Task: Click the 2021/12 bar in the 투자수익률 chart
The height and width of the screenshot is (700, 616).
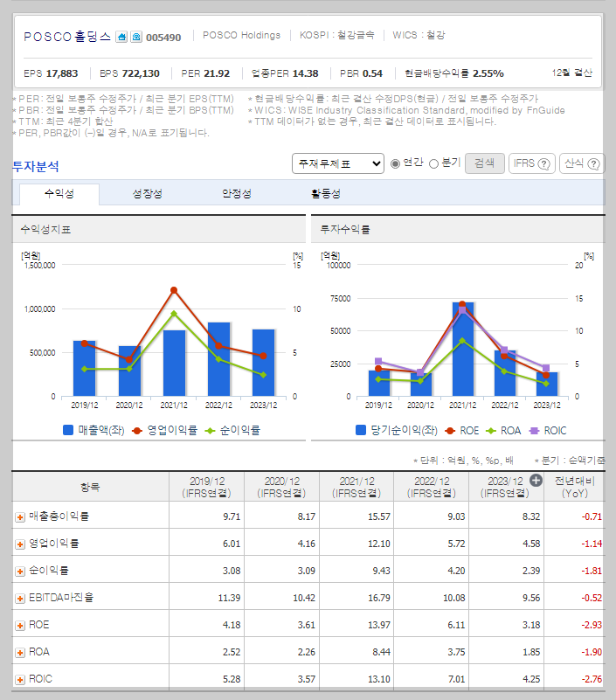Action: pos(463,349)
